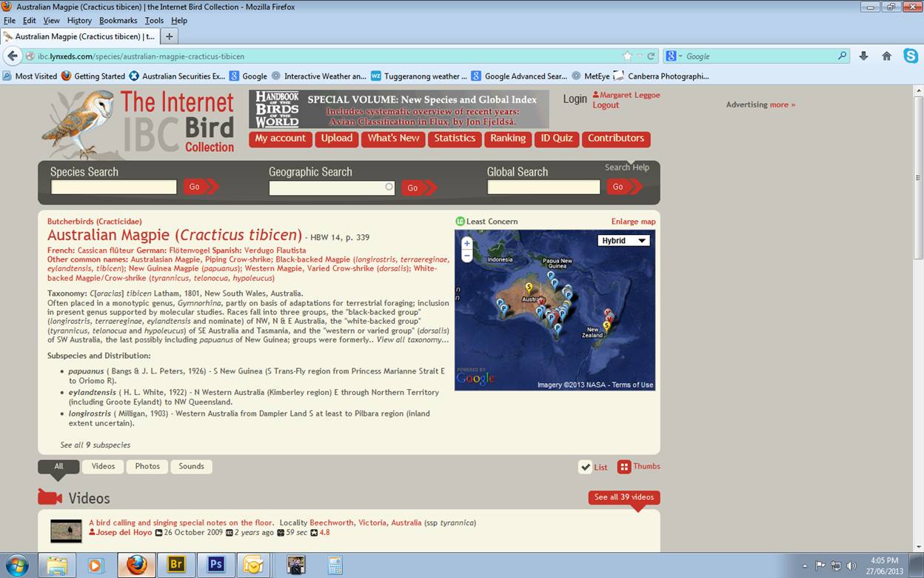Open Photoshop from the Windows taskbar

[215, 565]
